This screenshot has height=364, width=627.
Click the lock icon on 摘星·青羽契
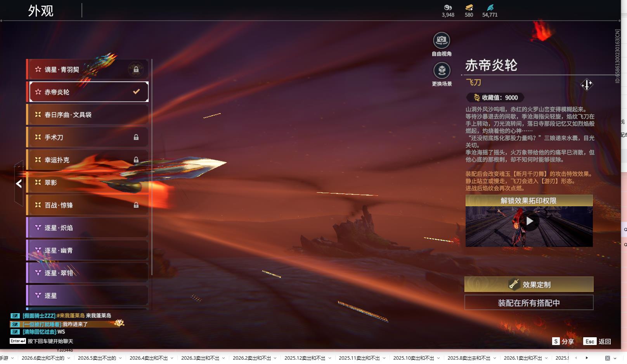click(x=136, y=69)
